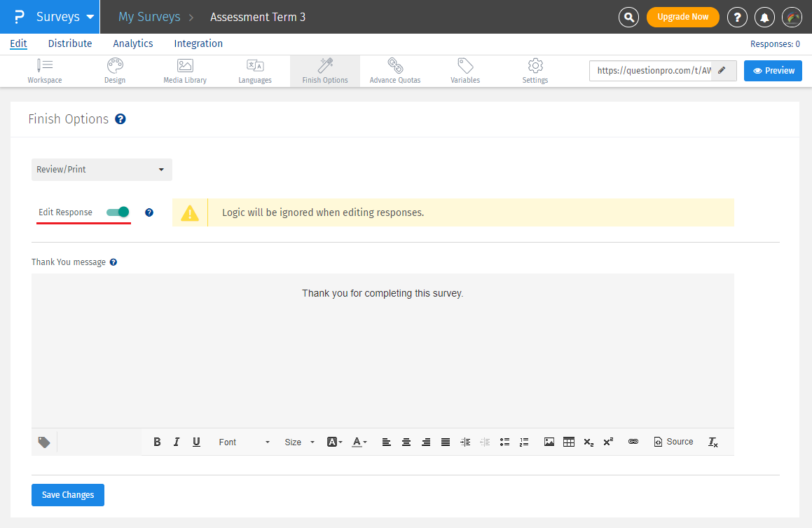Open the Media Library icon
This screenshot has height=528, width=812.
point(185,66)
